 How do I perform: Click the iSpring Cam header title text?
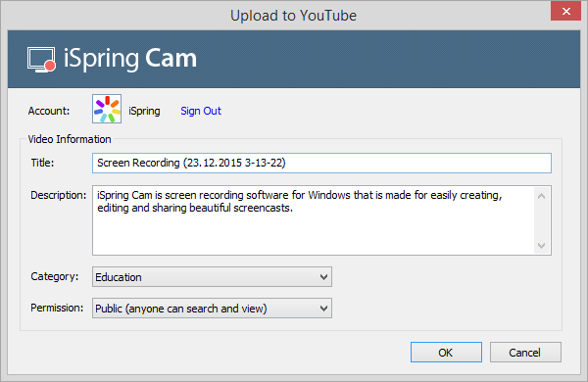(x=130, y=59)
